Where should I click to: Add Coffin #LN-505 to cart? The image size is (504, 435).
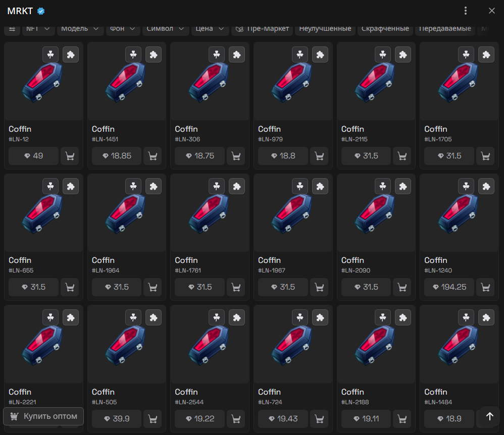tap(153, 419)
